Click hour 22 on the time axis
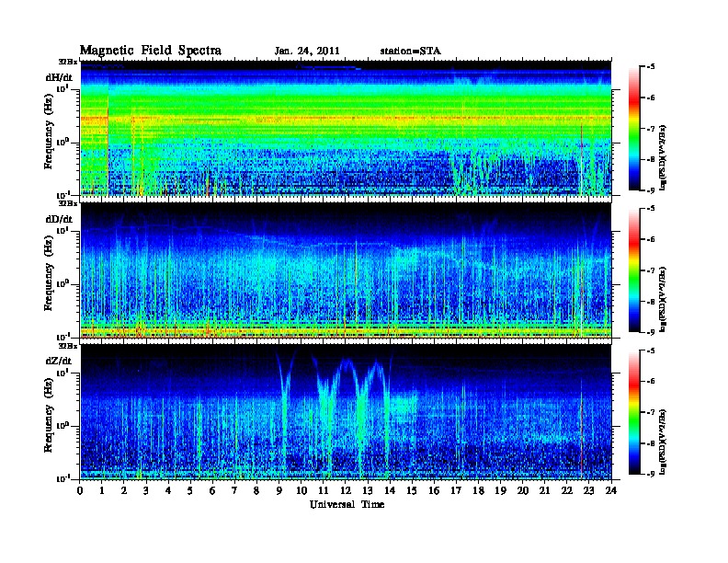Image resolution: width=728 pixels, height=563 pixels. click(x=566, y=490)
